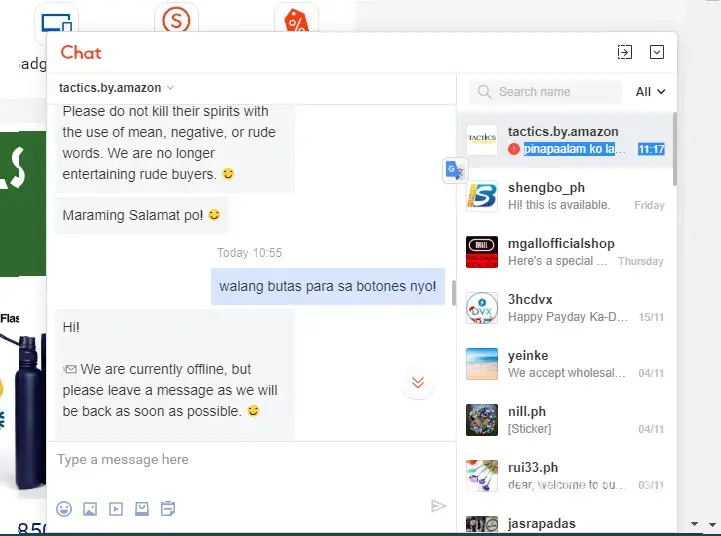Click the 'We are currently offline' message
The height and width of the screenshot is (536, 721).
175,375
